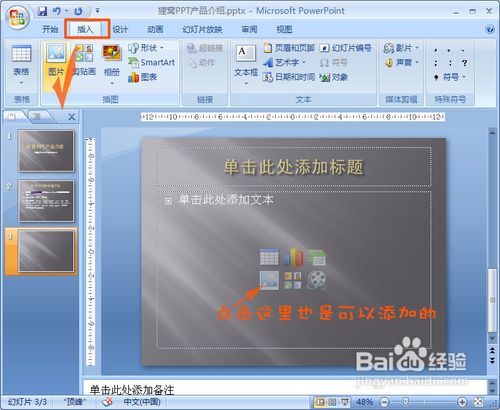
Task: Insert the question mark special symbol
Action: (x=464, y=63)
